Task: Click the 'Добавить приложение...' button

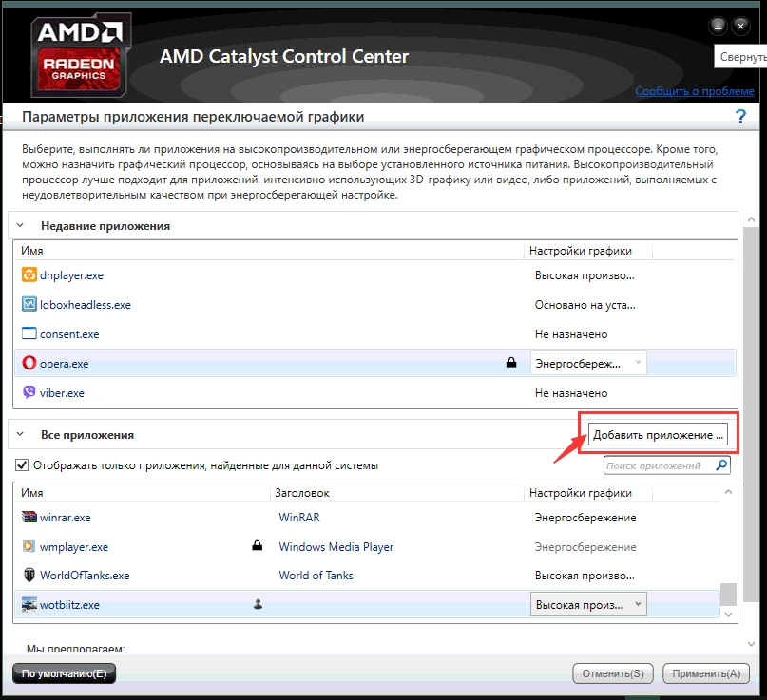Action: (x=658, y=435)
